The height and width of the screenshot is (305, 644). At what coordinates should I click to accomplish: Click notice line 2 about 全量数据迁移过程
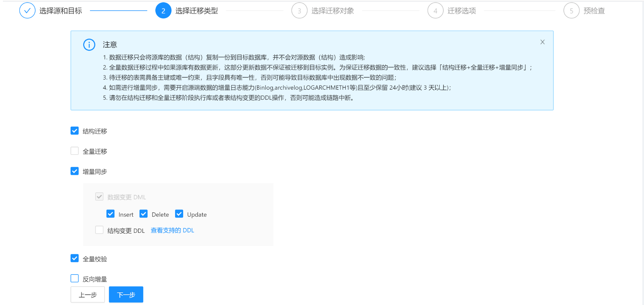click(317, 67)
